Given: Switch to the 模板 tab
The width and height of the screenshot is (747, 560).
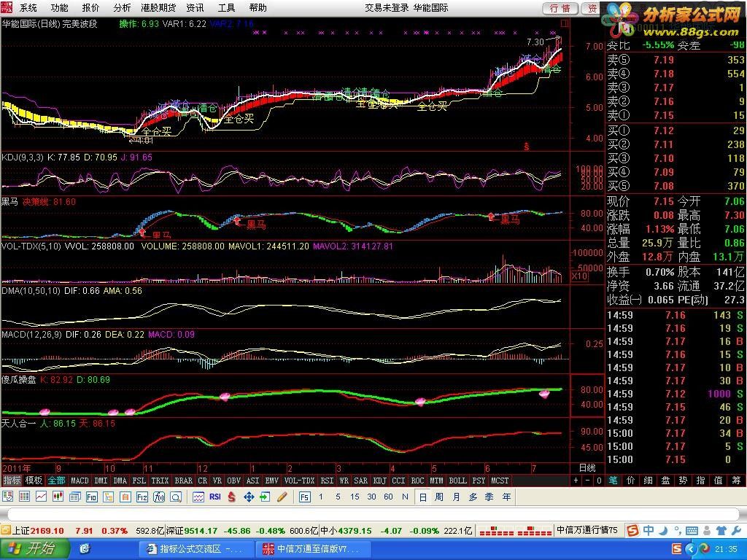Looking at the screenshot, I should tap(34, 481).
